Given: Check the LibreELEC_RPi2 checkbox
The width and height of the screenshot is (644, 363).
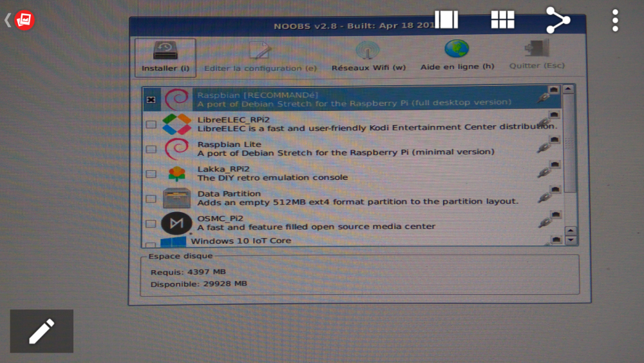Looking at the screenshot, I should 151,124.
